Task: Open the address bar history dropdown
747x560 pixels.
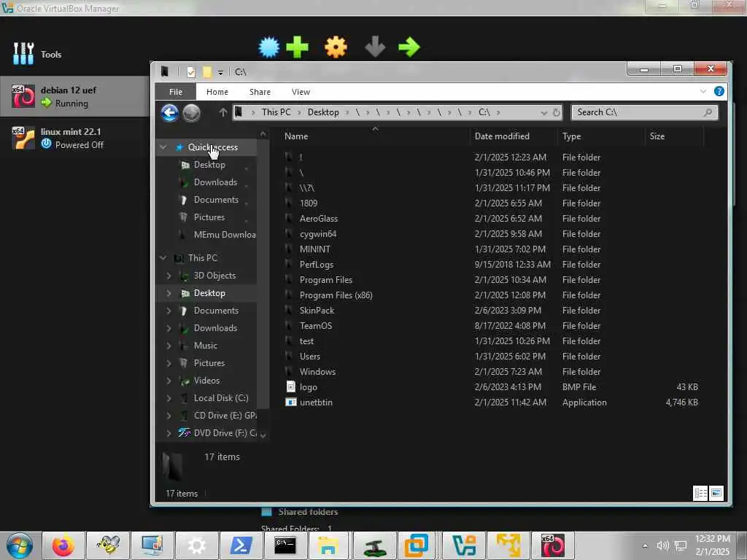Action: [x=543, y=113]
